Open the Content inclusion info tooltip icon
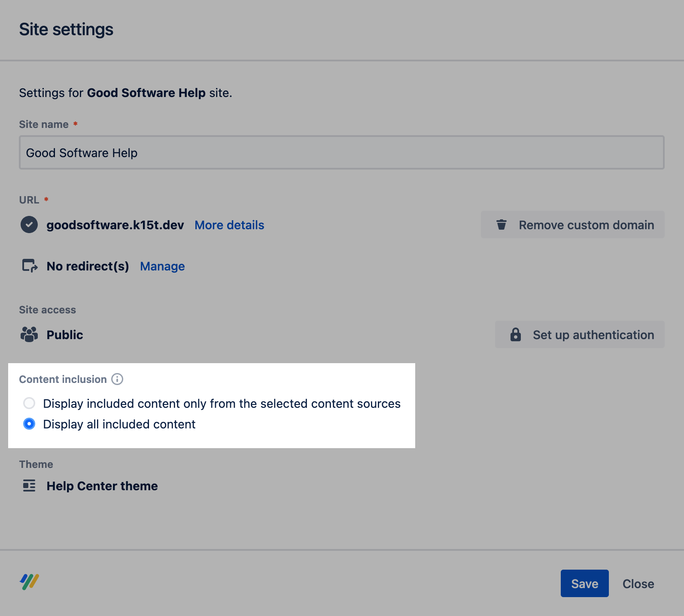 tap(117, 379)
